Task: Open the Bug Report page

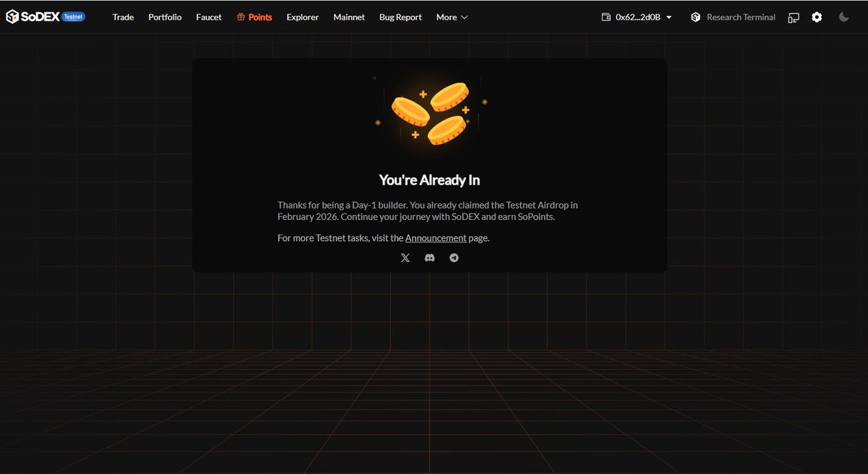Action: point(401,17)
